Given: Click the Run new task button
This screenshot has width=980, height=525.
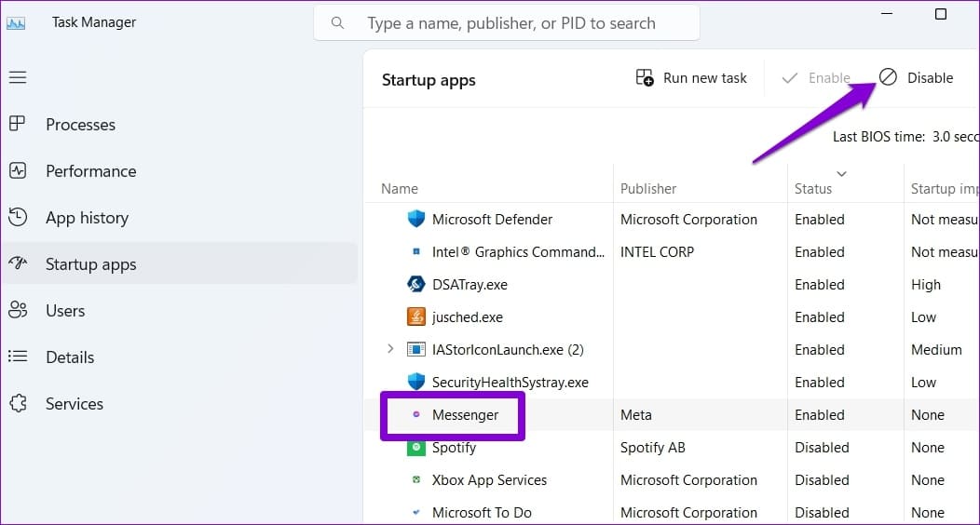Looking at the screenshot, I should pyautogui.click(x=691, y=78).
